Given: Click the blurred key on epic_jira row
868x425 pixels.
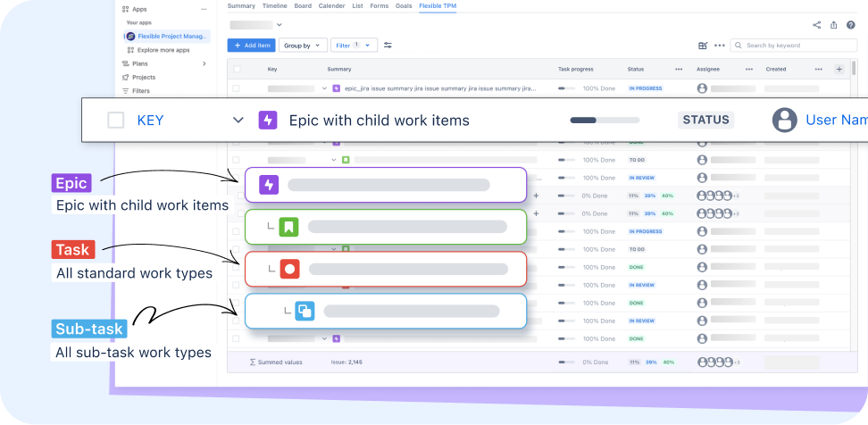Looking at the screenshot, I should [x=291, y=88].
